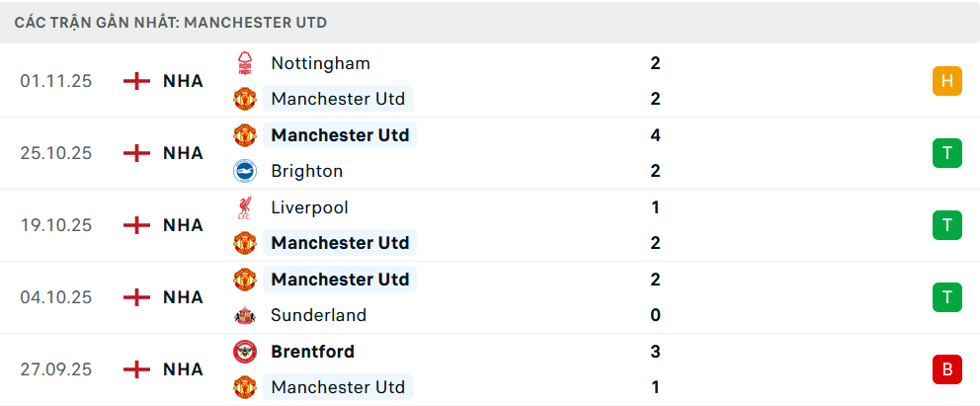This screenshot has width=980, height=406.
Task: Click England flag icon for 25.10.25 match
Action: click(136, 153)
